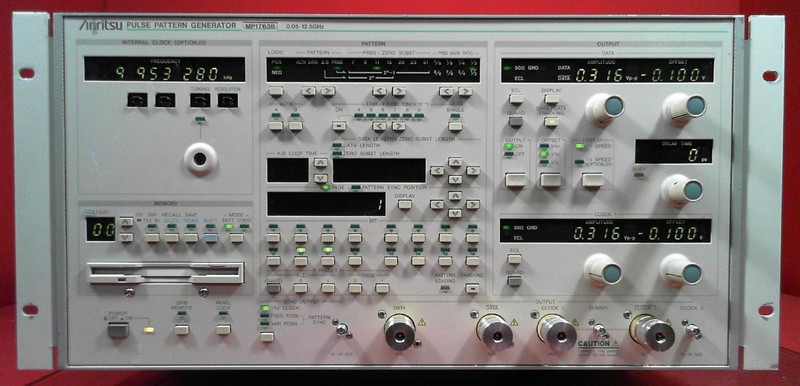Click DELAY TIME knob

[683, 190]
